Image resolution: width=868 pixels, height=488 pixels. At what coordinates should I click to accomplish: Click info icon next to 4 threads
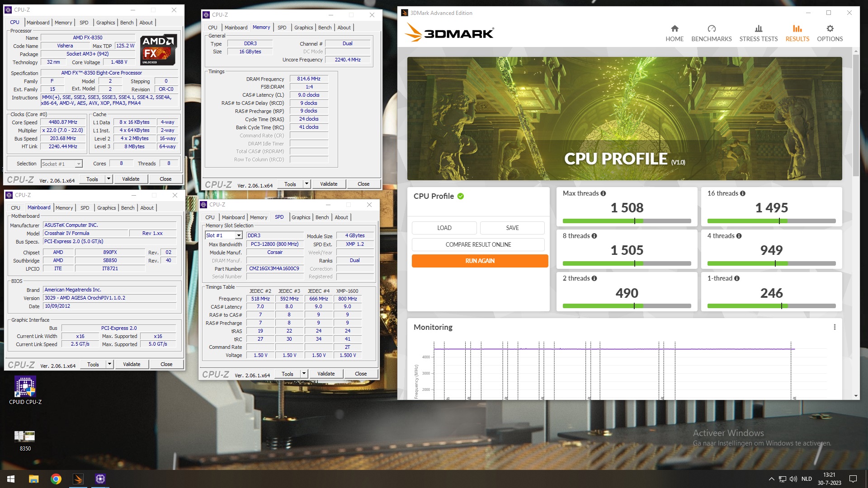tap(739, 236)
